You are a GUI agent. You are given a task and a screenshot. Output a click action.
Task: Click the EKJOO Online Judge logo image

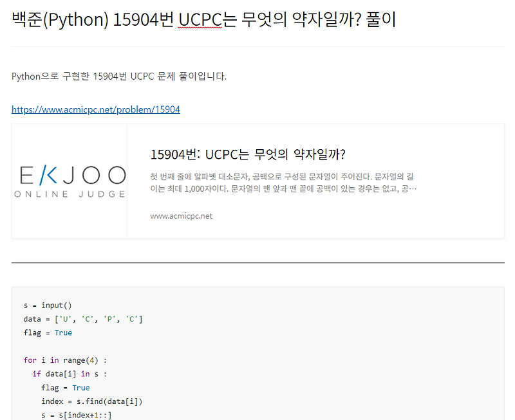click(x=70, y=180)
